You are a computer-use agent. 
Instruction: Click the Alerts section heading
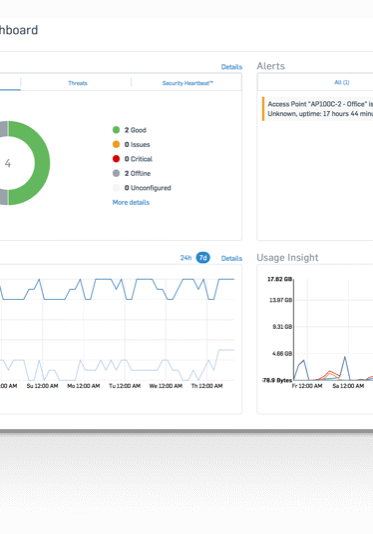(271, 66)
